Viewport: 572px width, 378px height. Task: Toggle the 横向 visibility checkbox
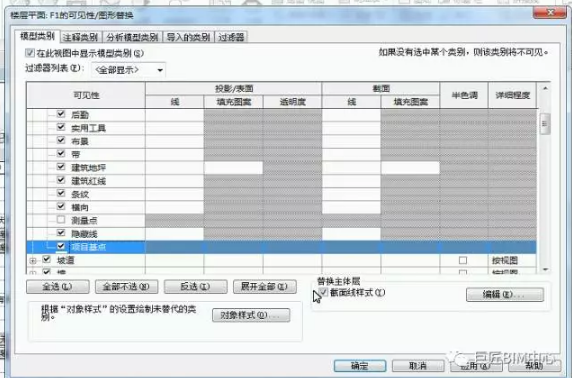61,207
